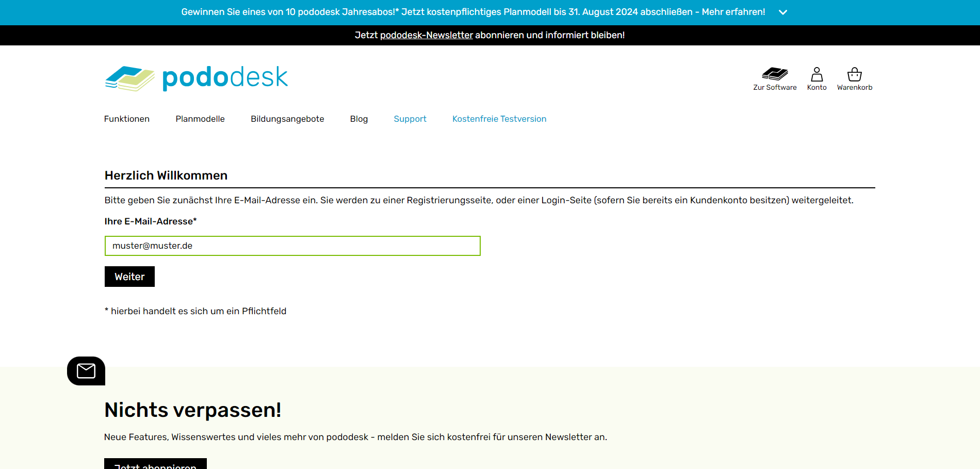
Task: Open the Support menu item
Action: 410,119
